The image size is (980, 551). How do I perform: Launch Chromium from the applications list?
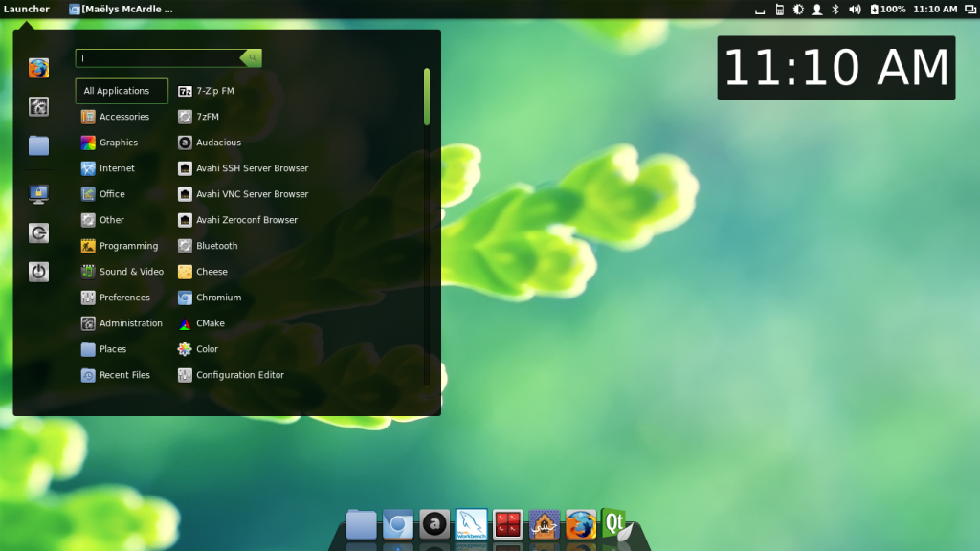point(218,298)
